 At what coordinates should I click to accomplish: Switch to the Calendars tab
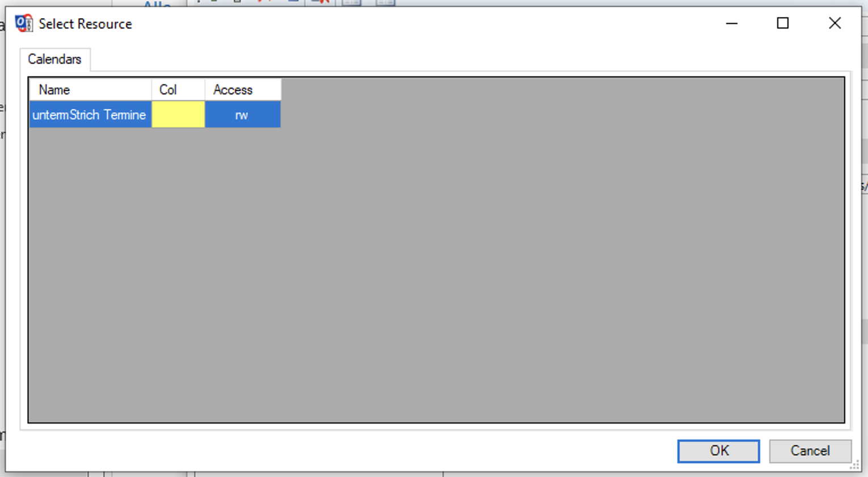pos(54,60)
